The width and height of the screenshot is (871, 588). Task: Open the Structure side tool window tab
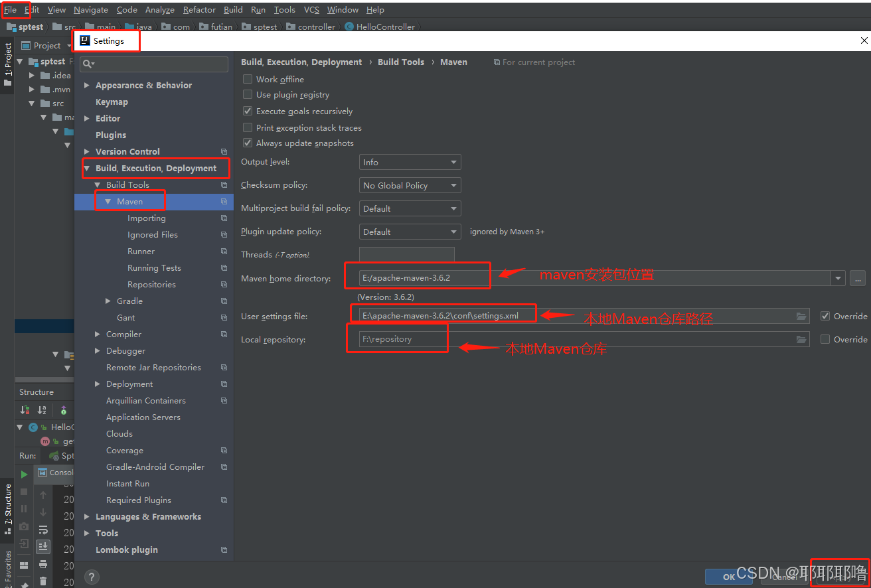point(8,509)
